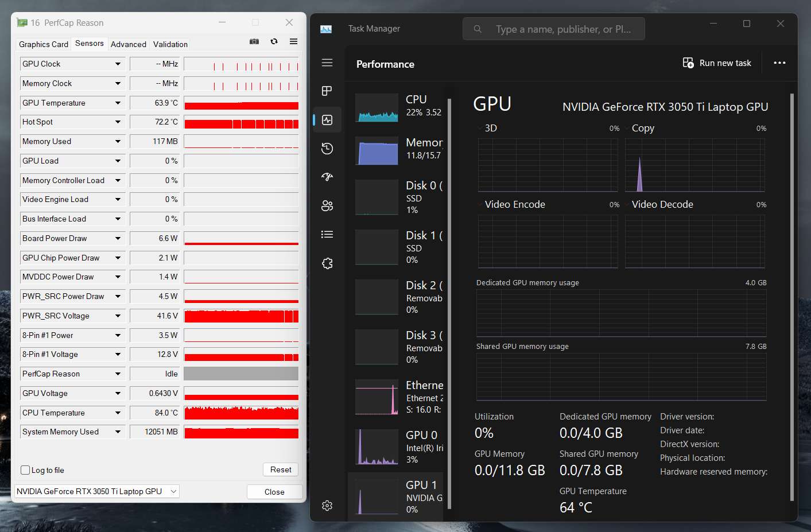Switch to the Graphics Card tab

coord(44,44)
